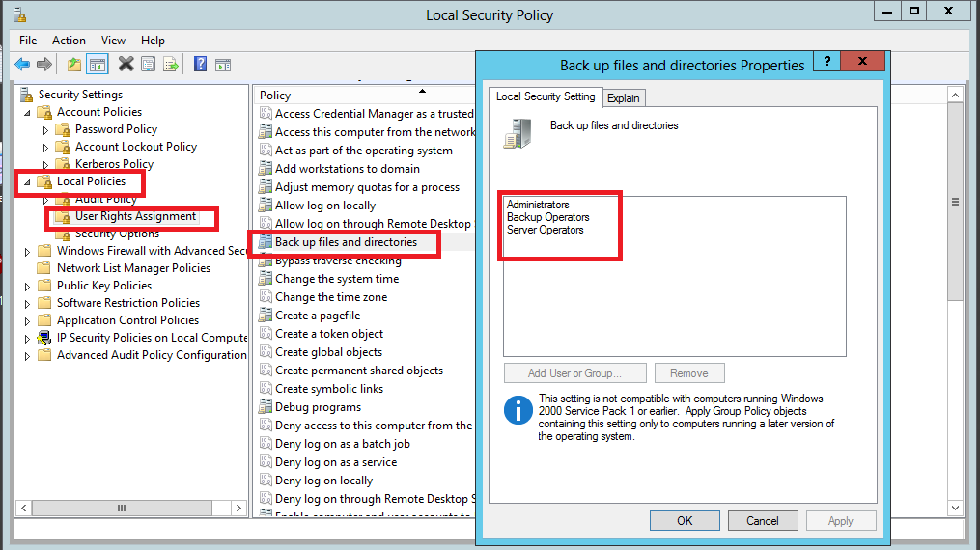Image resolution: width=980 pixels, height=550 pixels.
Task: Expand the Application Control Policies node
Action: click(27, 321)
